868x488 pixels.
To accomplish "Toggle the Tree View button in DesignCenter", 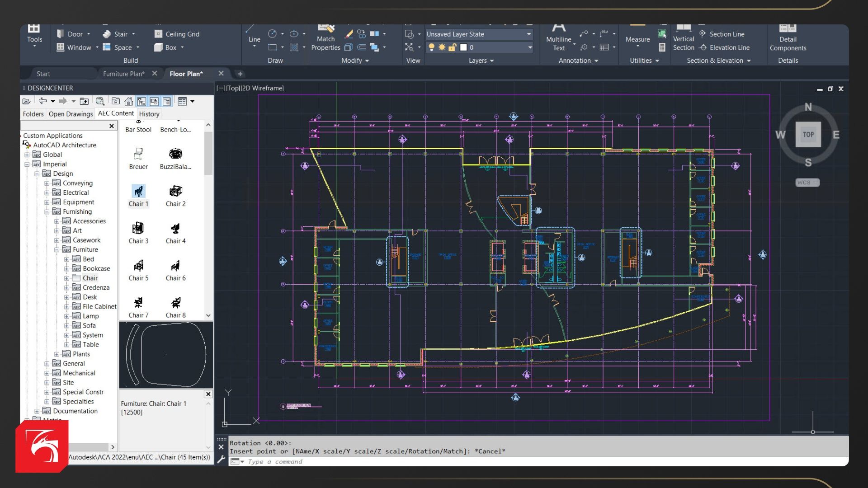I will (142, 101).
